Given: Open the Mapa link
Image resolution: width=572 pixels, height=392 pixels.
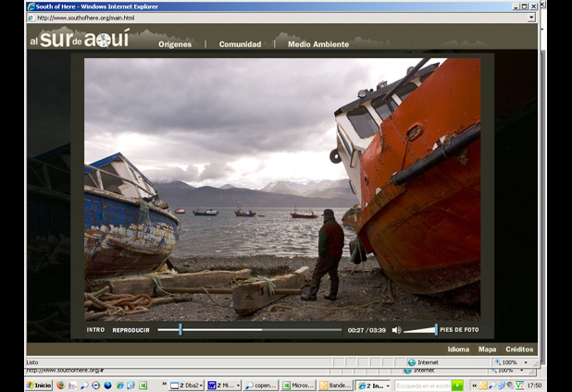Looking at the screenshot, I should pos(487,349).
